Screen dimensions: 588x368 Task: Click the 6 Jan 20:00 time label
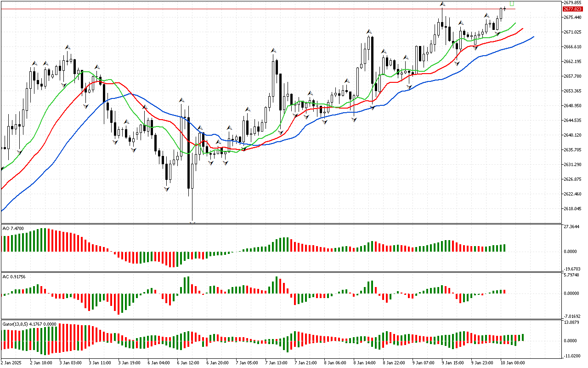(x=218, y=362)
